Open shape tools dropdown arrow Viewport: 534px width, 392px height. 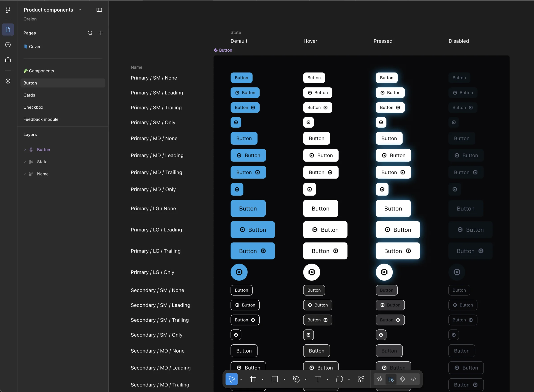pos(284,379)
